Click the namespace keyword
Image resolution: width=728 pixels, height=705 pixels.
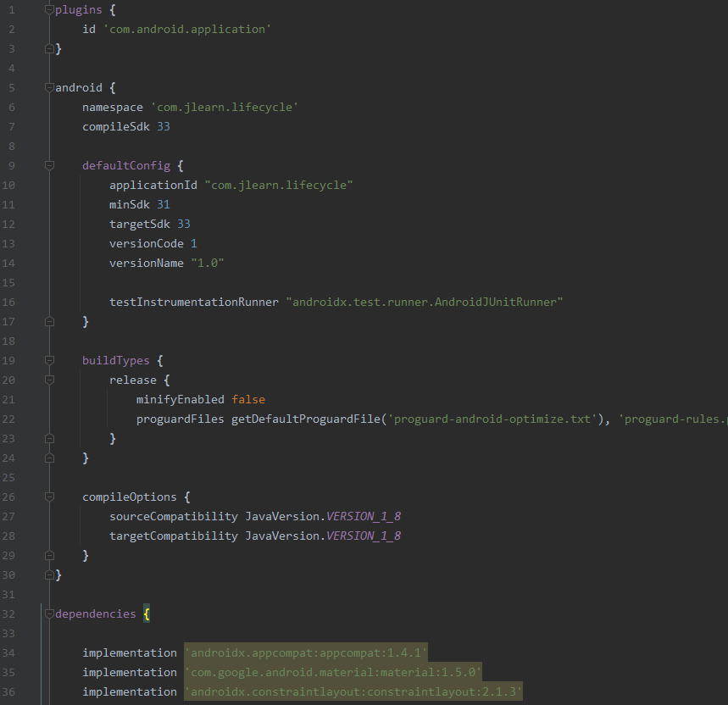click(113, 108)
